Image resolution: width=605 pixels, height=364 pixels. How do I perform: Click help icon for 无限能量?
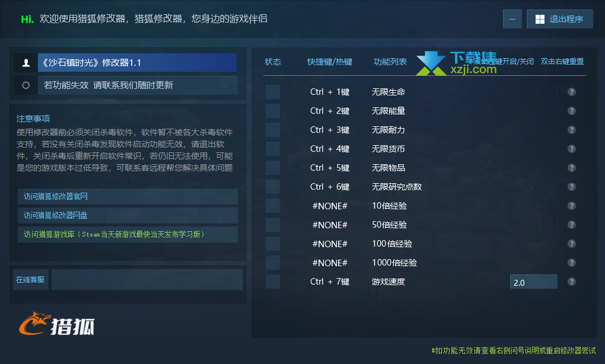571,111
